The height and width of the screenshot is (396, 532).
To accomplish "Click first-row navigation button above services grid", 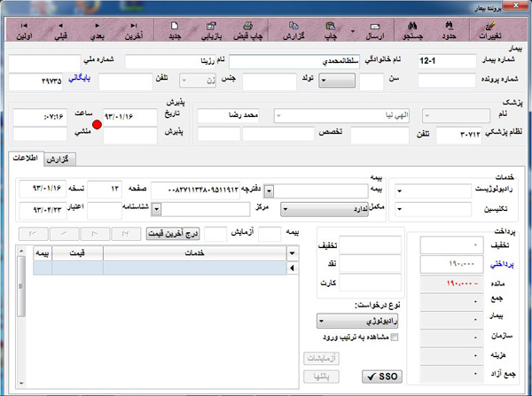I will (x=34, y=234).
